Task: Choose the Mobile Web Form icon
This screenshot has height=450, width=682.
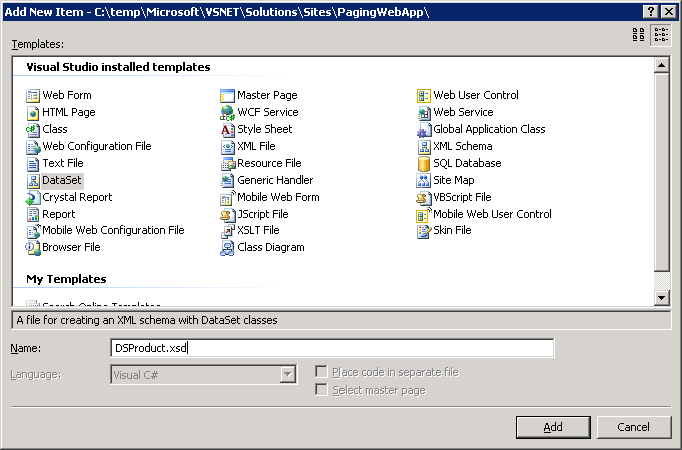Action: 227,197
